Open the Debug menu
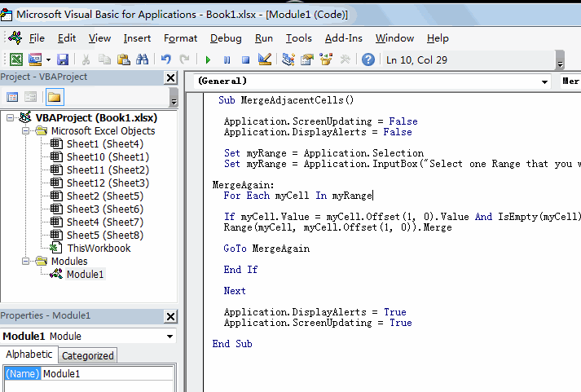Image resolution: width=581 pixels, height=392 pixels. (x=225, y=38)
